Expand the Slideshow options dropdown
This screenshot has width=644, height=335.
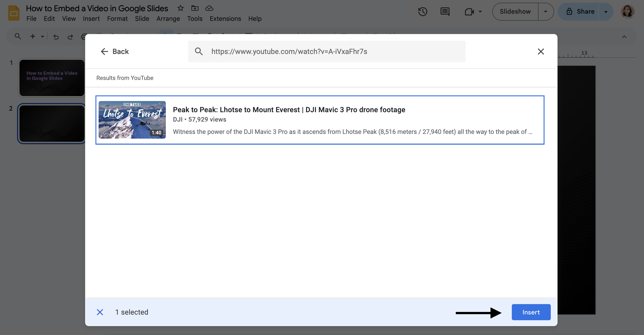click(x=545, y=11)
